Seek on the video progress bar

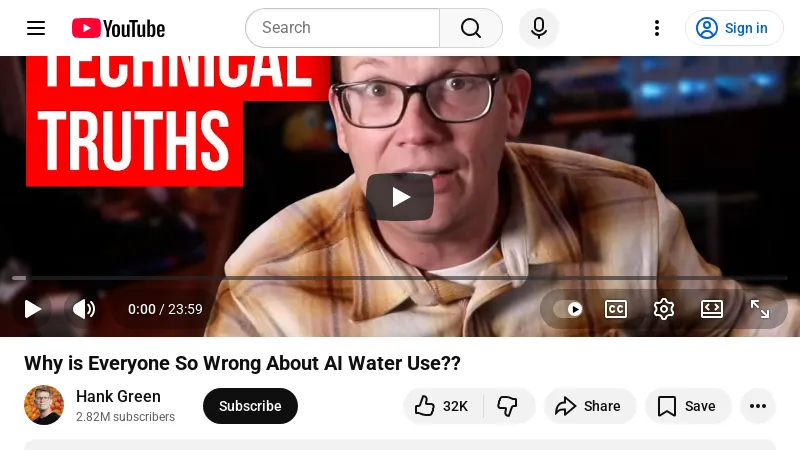click(x=400, y=278)
